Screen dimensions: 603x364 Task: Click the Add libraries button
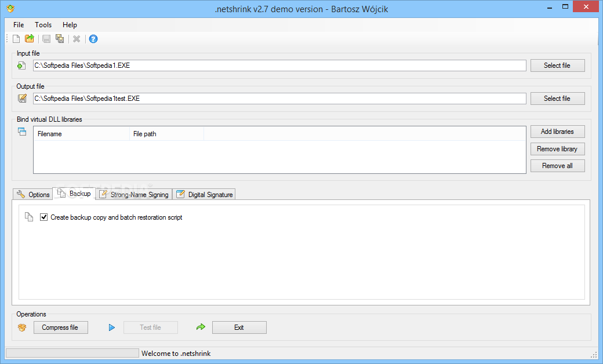point(558,132)
